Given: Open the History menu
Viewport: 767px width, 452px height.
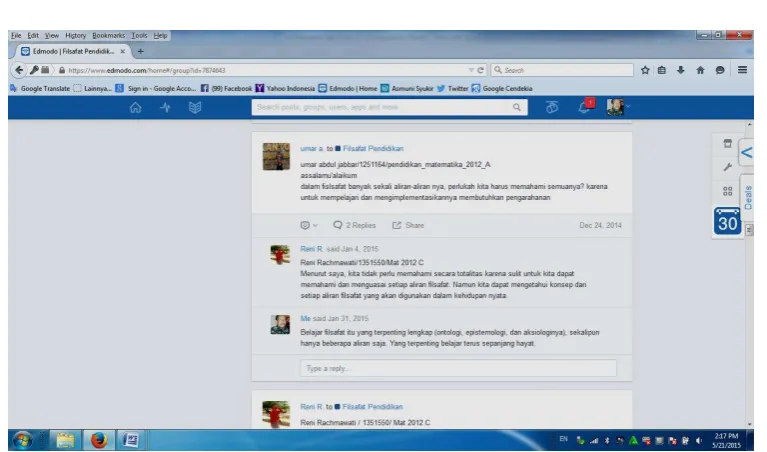Looking at the screenshot, I should coord(75,36).
